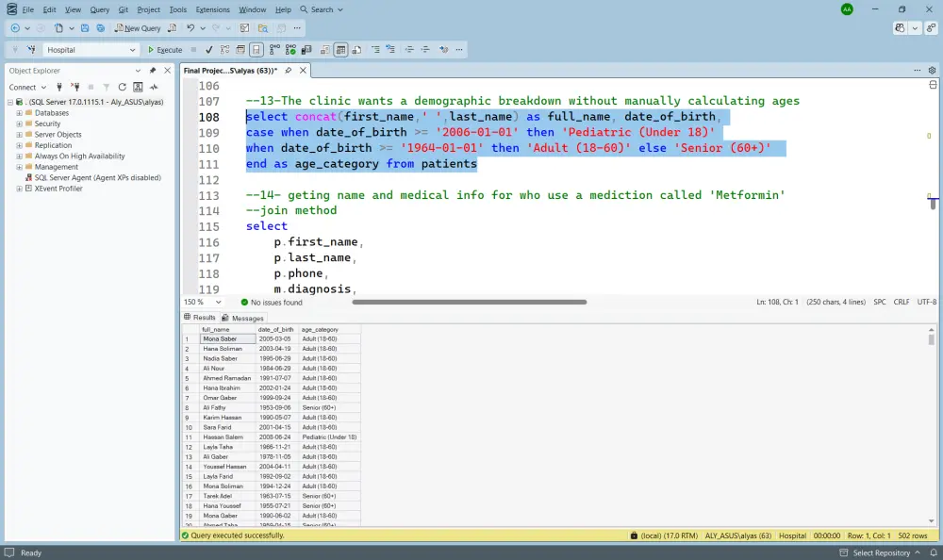
Task: Click the Save file icon in toolbar
Action: (85, 28)
